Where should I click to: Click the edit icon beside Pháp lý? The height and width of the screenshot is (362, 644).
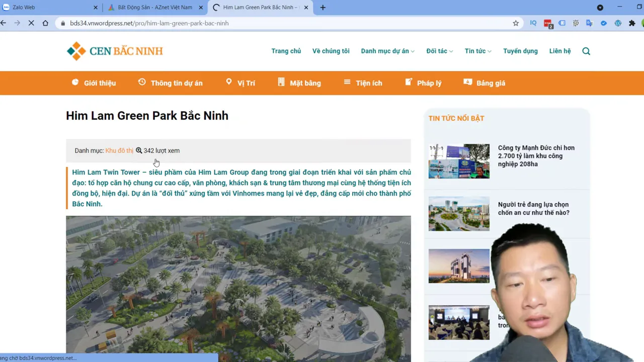[409, 82]
